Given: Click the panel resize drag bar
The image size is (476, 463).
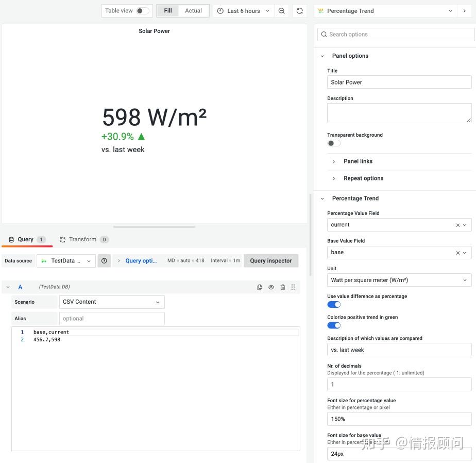Looking at the screenshot, I should tap(154, 227).
